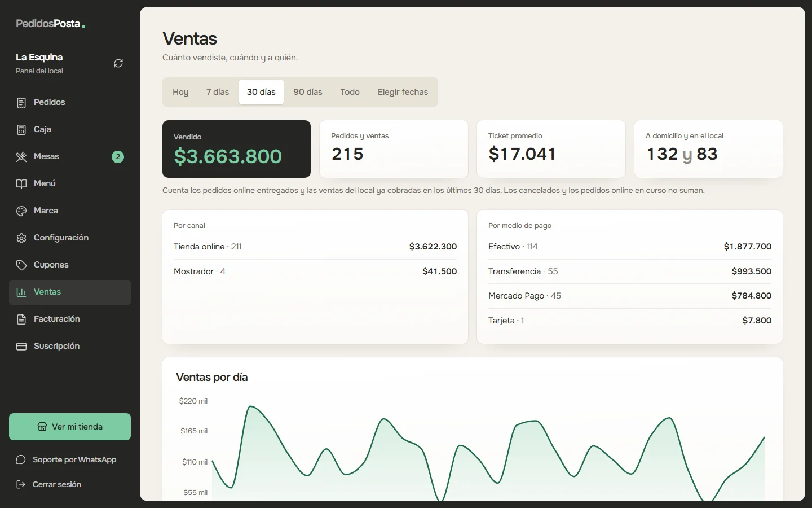Open the Elegir fechas date picker
The image size is (812, 508).
[x=403, y=92]
